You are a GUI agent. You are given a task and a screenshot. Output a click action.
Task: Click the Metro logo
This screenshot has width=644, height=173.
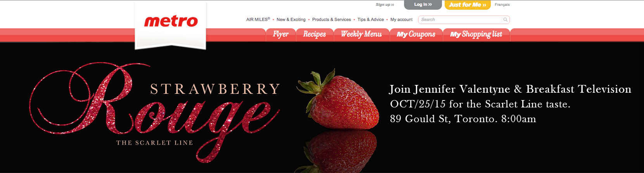(x=171, y=21)
